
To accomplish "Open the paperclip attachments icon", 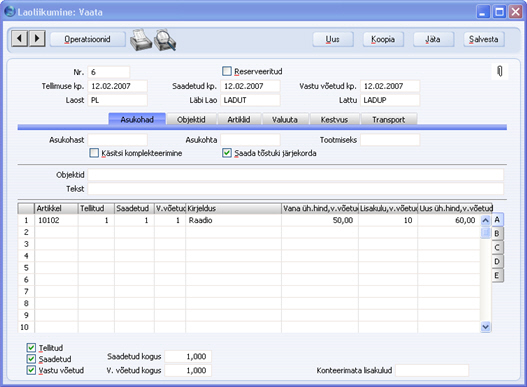I will [500, 71].
